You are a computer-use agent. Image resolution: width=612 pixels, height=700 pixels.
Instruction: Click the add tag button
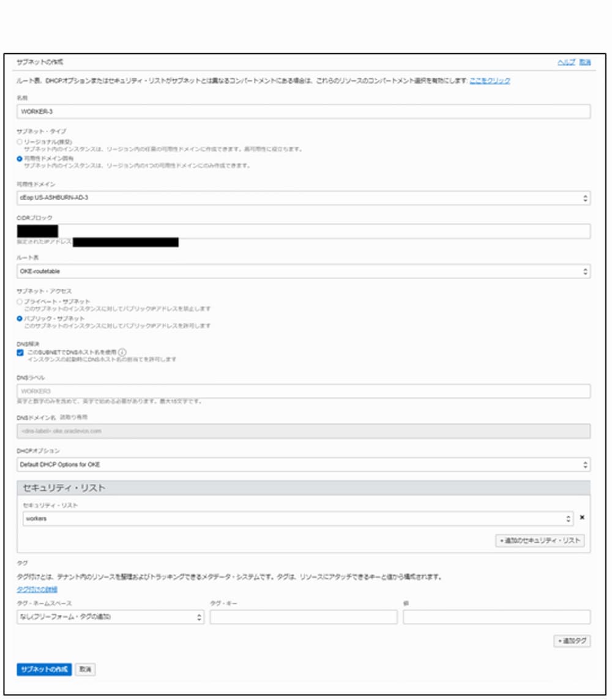(x=572, y=641)
